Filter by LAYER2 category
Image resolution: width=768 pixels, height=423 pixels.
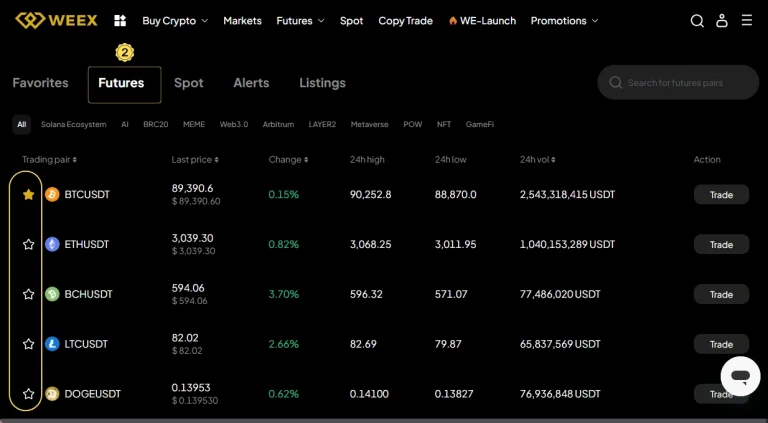click(322, 124)
